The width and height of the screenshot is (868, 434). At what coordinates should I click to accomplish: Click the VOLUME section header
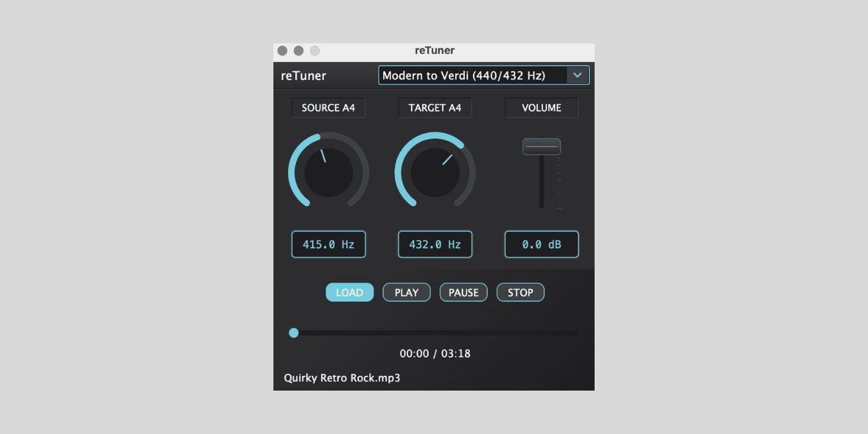(541, 107)
